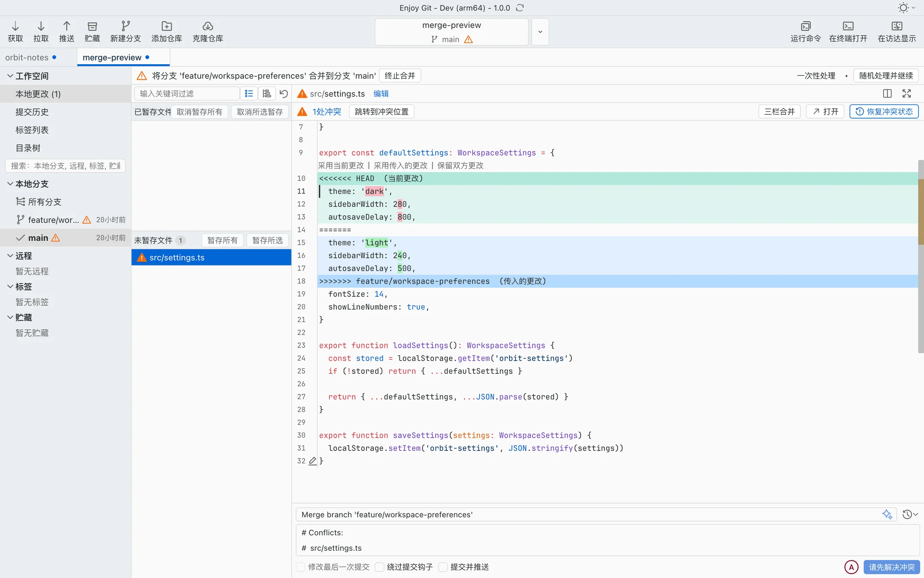Click the keyword filter input field
924x578 pixels.
click(x=187, y=93)
